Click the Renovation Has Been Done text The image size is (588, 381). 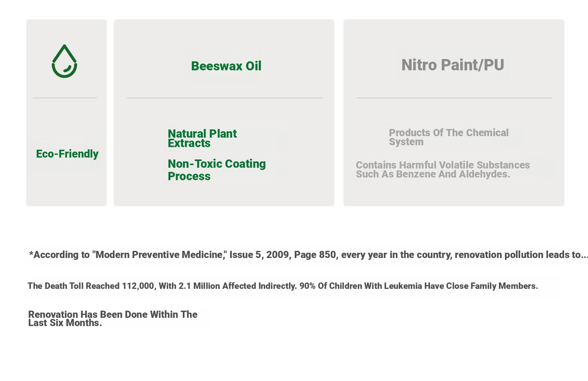[112, 319]
